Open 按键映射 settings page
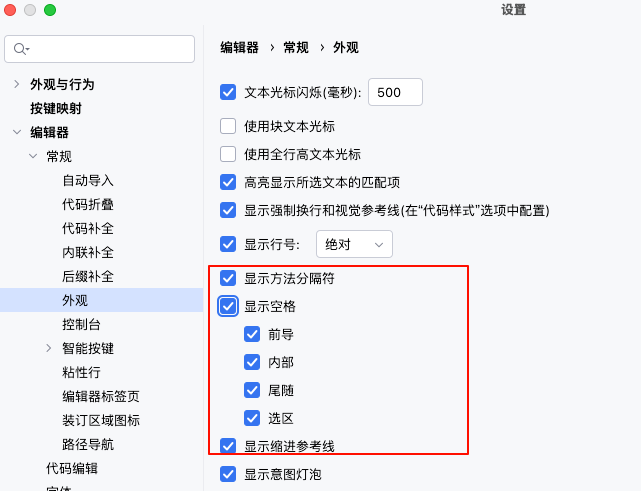This screenshot has height=491, width=641. 56,108
